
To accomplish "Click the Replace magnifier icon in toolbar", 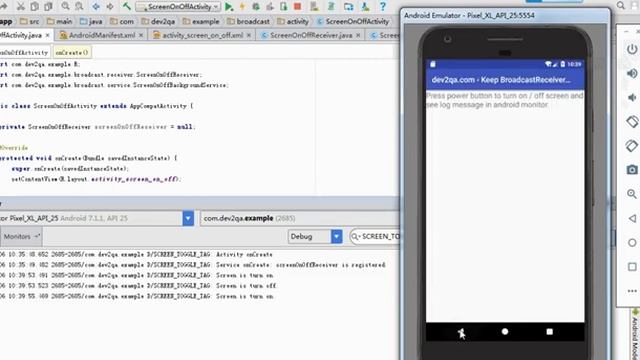I will coord(79,6).
